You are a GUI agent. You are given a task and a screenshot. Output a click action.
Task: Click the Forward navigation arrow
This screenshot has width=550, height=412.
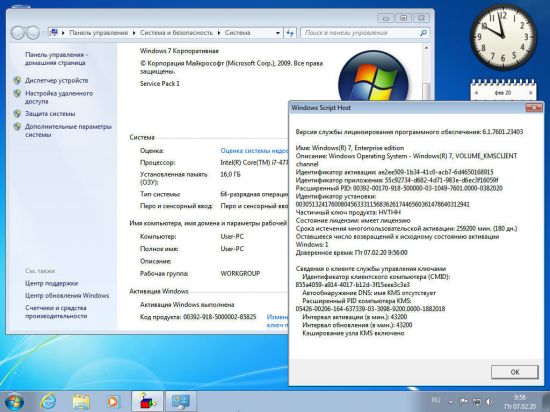[33, 33]
